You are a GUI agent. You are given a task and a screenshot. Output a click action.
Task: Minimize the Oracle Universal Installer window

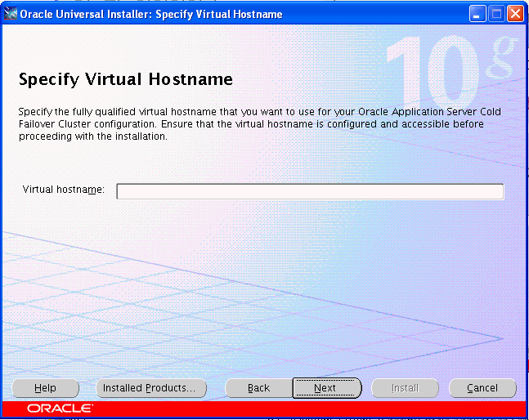point(477,14)
